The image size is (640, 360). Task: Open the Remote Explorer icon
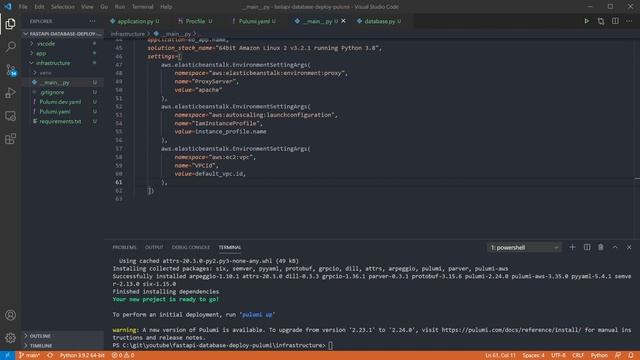click(10, 116)
